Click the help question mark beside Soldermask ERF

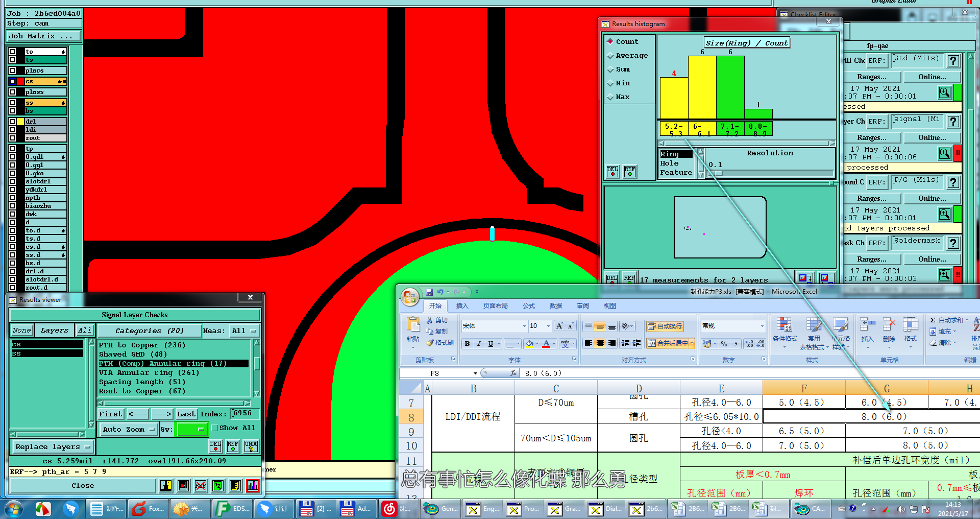(953, 243)
